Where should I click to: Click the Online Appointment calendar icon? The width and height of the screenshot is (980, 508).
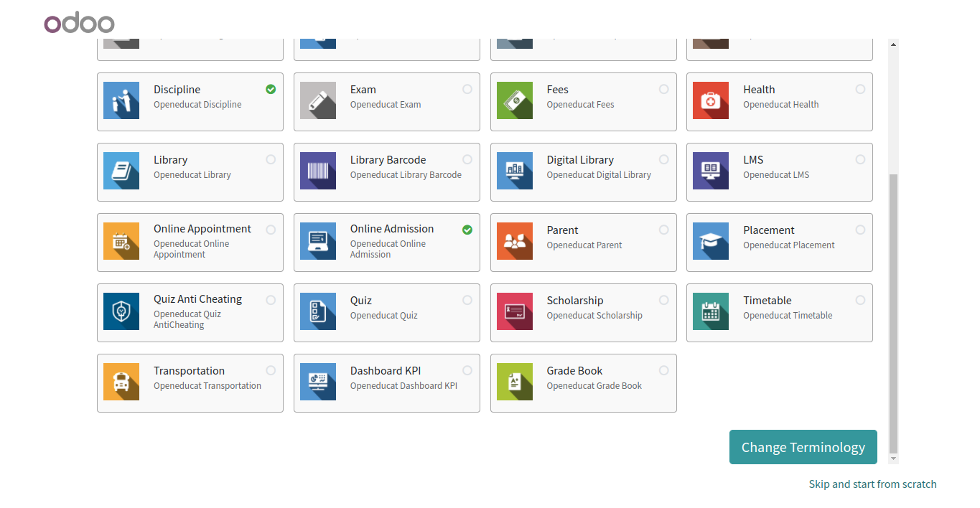pos(121,241)
